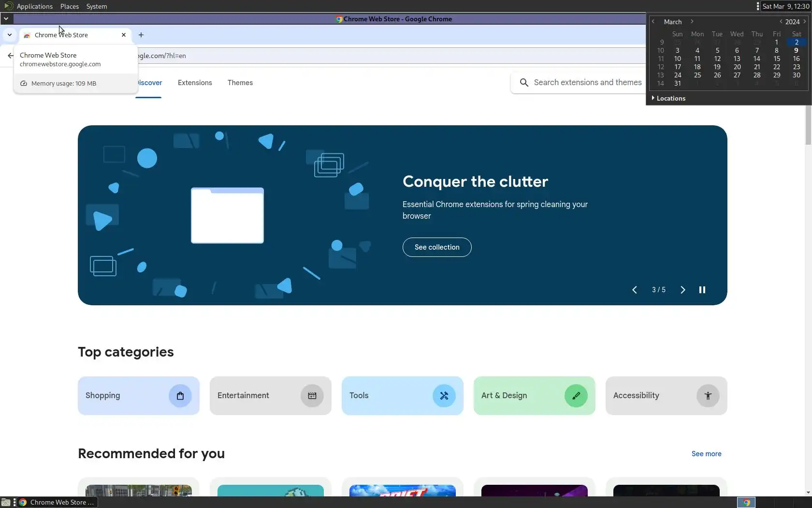Image resolution: width=812 pixels, height=508 pixels.
Task: Click the Applications menu logo icon
Action: 8,6
